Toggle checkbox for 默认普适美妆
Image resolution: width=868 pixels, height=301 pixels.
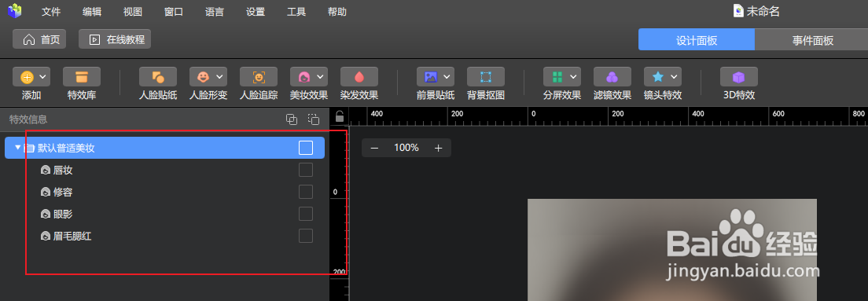(x=306, y=148)
